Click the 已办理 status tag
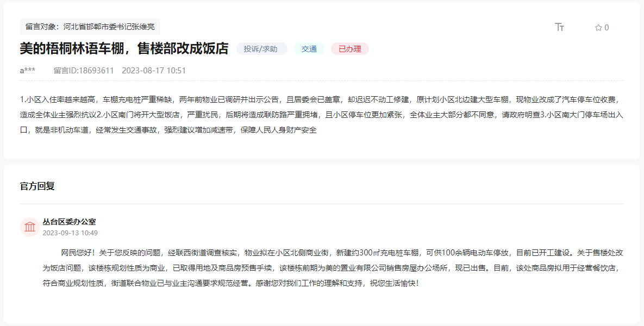Image resolution: width=644 pixels, height=326 pixels. click(350, 49)
